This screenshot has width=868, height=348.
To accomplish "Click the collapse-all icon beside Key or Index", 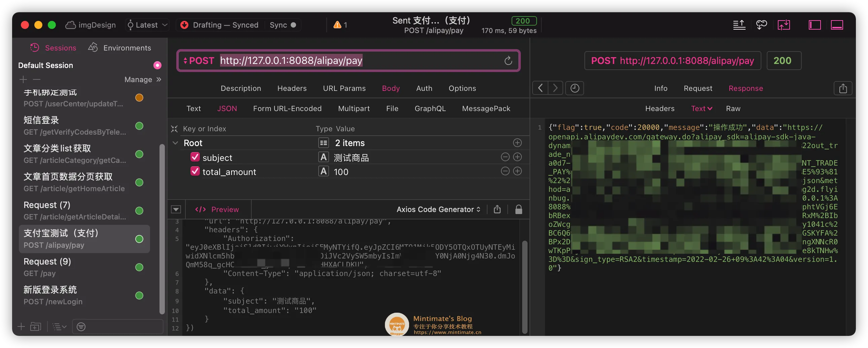I will point(174,129).
